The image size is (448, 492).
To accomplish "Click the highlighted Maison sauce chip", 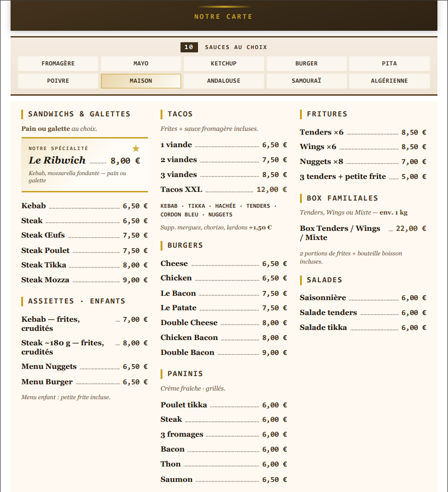I will [x=141, y=81].
